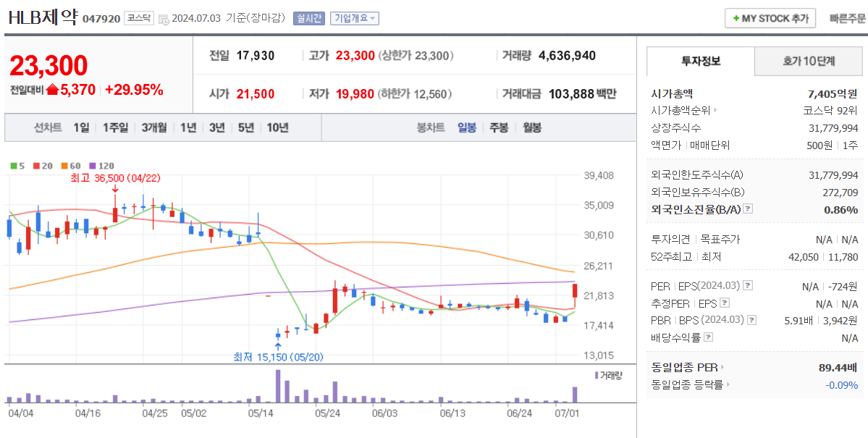
Task: Select the 3개월 line chart period
Action: [x=154, y=128]
